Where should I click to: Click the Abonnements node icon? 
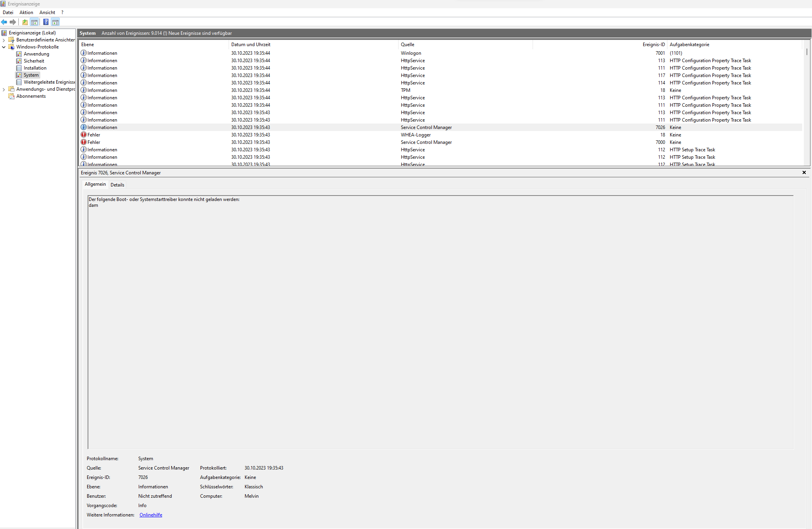[x=12, y=96]
